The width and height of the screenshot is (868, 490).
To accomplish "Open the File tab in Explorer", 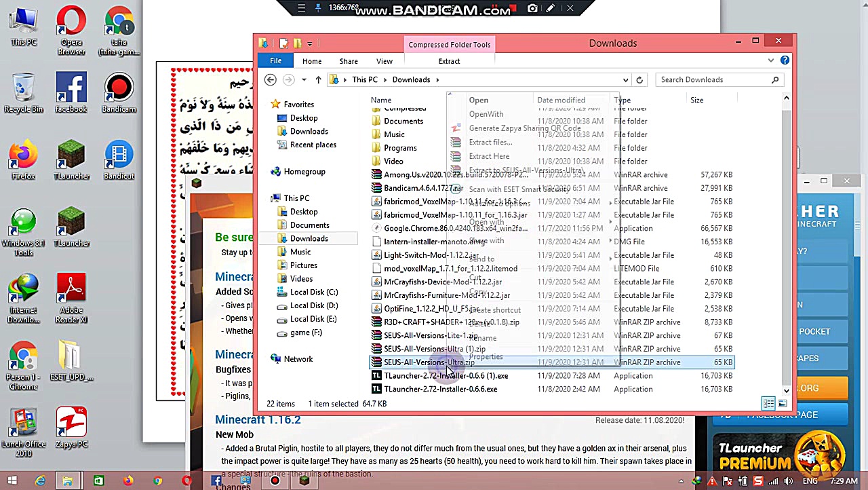I will click(275, 61).
